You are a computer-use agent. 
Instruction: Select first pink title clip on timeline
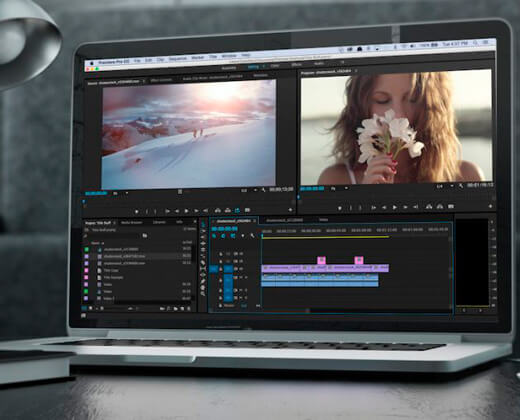[321, 260]
